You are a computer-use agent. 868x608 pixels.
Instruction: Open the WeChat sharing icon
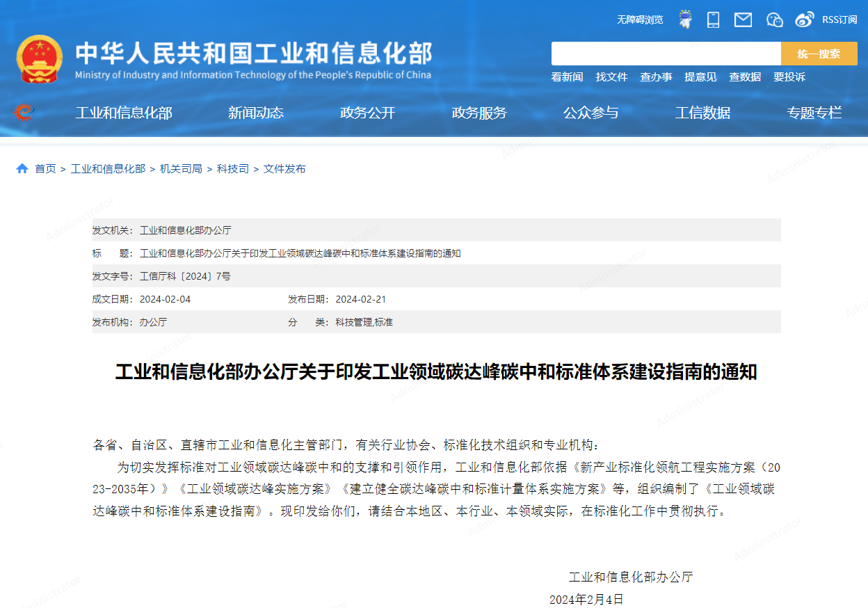773,19
